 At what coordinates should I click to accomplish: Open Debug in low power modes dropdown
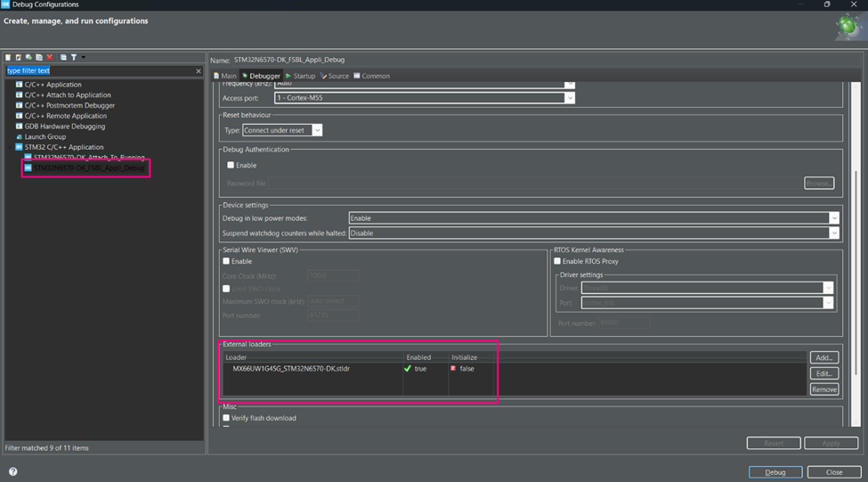click(833, 218)
